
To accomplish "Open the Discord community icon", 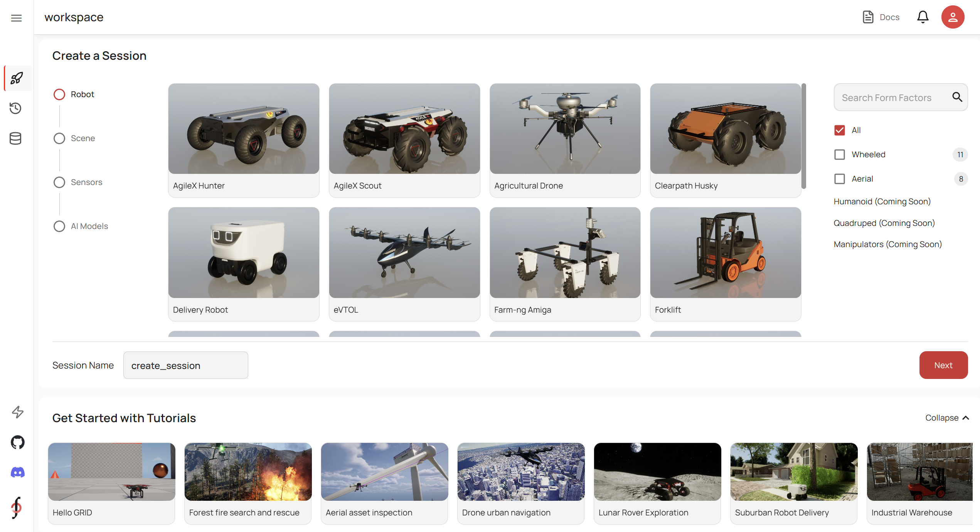I will 18,472.
